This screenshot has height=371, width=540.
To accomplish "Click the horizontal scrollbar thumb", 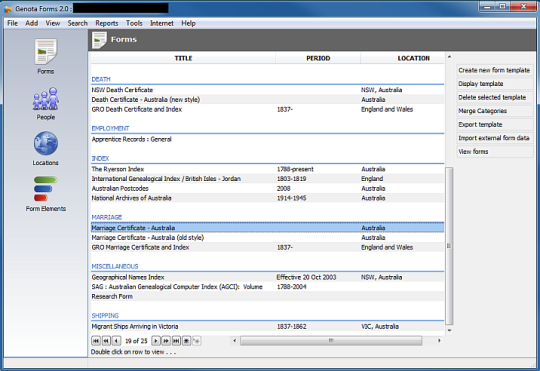I will [331, 341].
